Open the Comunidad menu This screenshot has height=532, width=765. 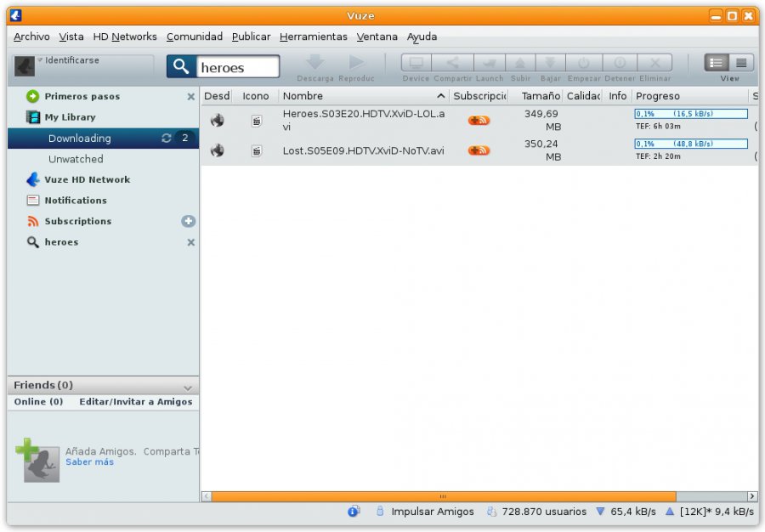click(x=194, y=37)
